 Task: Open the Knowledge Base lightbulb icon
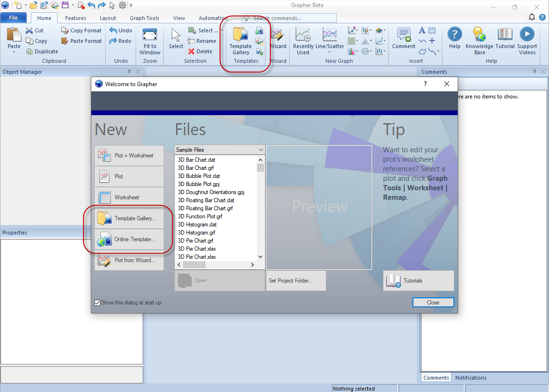(479, 34)
